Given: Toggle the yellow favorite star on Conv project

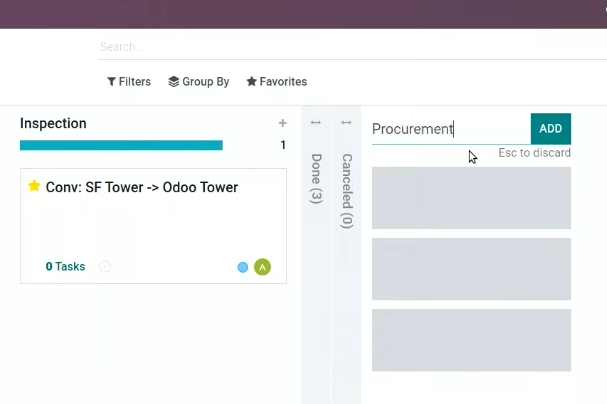Looking at the screenshot, I should tap(34, 186).
